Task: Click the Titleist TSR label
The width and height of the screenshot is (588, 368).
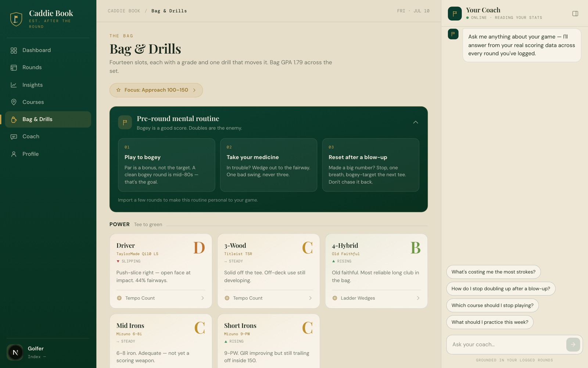Action: [238, 254]
